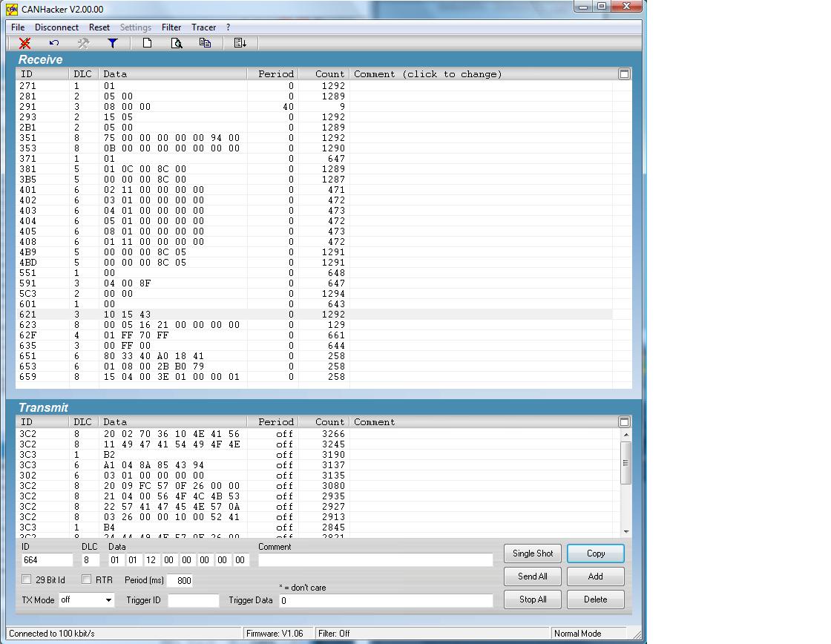Open the filter funnel toolbar icon
831x644 pixels.
pyautogui.click(x=112, y=44)
